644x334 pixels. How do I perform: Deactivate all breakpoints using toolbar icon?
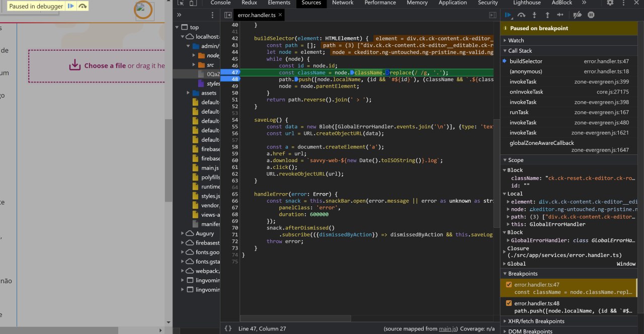pyautogui.click(x=578, y=15)
